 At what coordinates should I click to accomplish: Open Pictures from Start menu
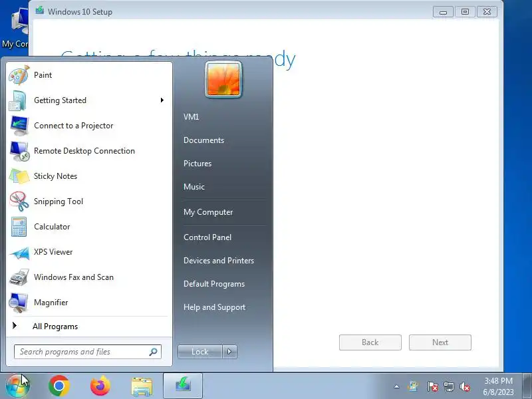198,164
